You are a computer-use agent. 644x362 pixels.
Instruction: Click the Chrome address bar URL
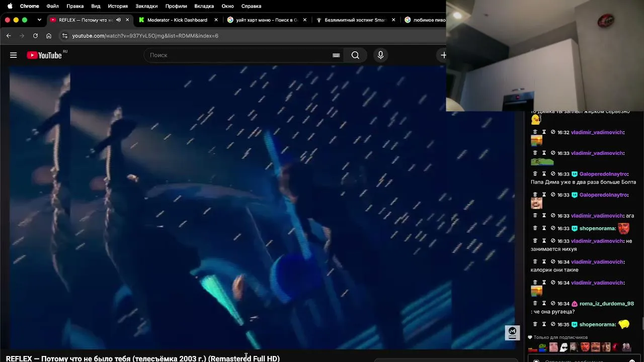click(x=145, y=36)
